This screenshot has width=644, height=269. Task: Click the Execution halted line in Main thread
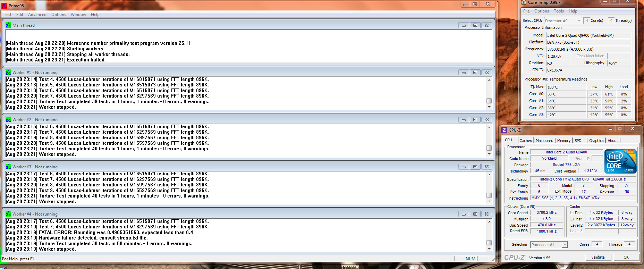(x=56, y=60)
